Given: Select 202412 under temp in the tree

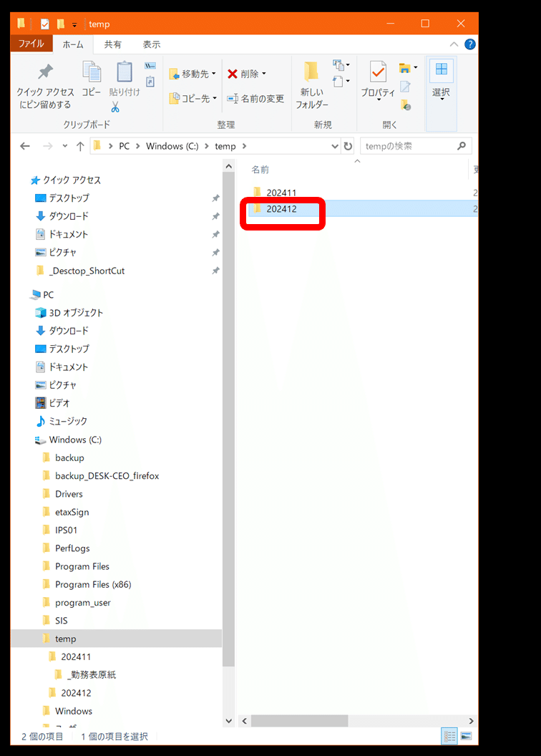Looking at the screenshot, I should tap(70, 693).
